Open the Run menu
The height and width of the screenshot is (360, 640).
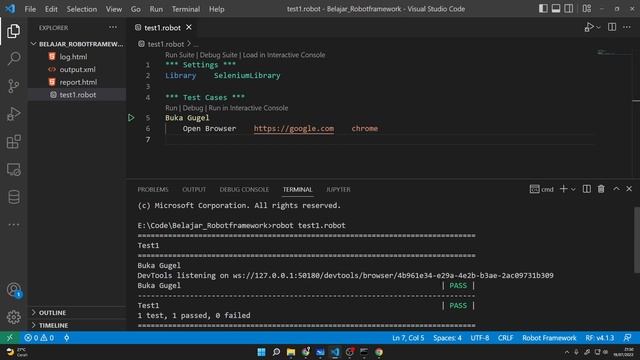click(x=156, y=9)
